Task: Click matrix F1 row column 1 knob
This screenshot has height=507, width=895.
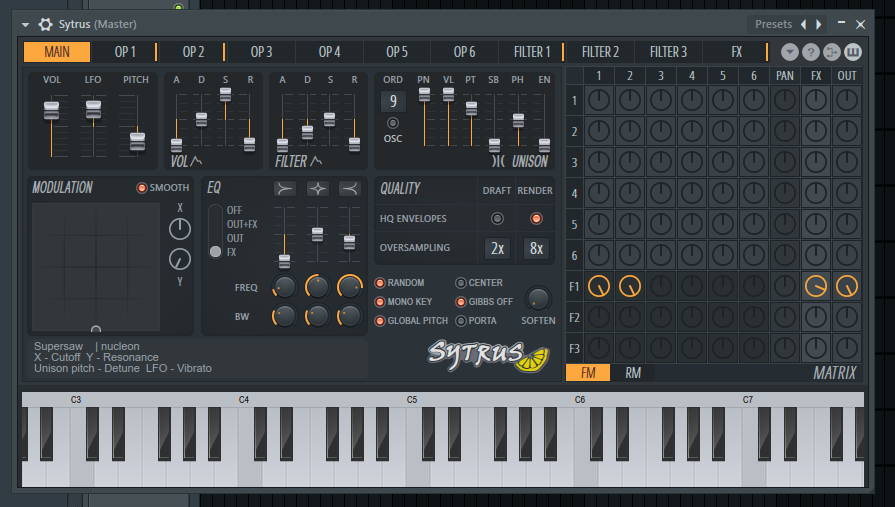Action: [x=599, y=286]
